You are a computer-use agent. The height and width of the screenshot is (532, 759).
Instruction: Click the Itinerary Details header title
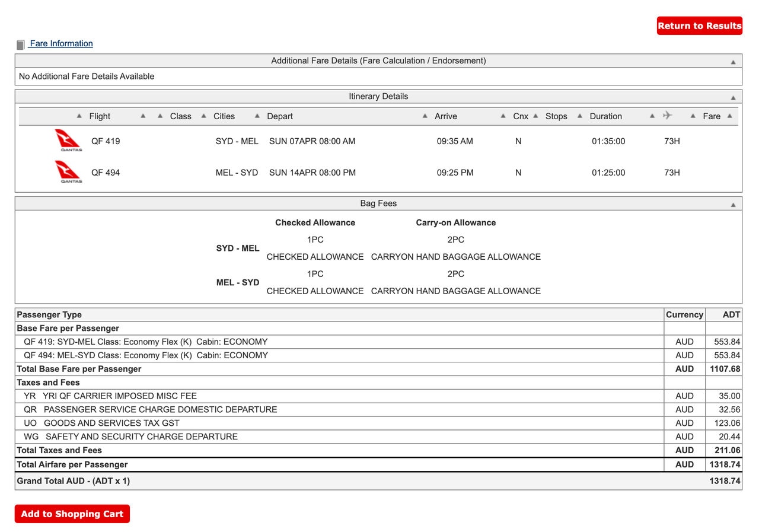[378, 96]
